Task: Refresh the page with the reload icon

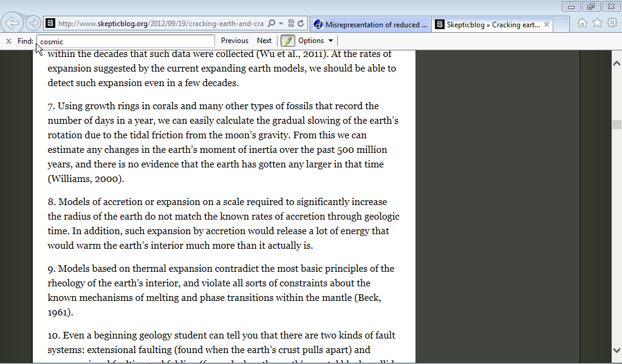Action: point(301,24)
